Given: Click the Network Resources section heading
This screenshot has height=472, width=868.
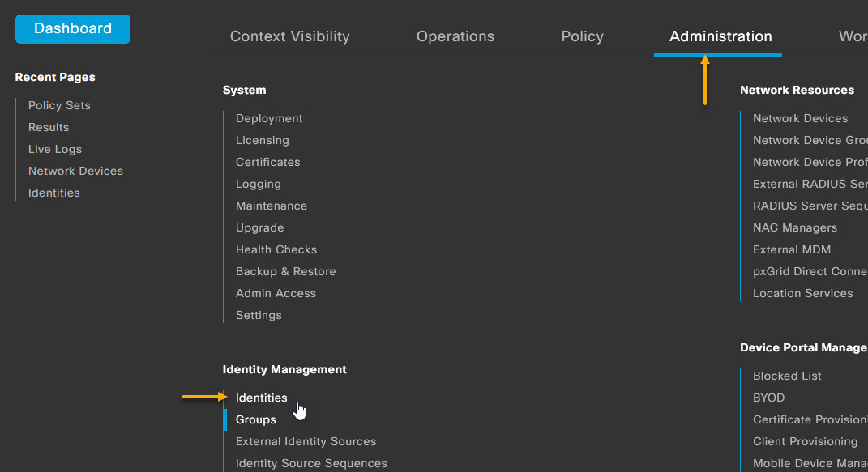Looking at the screenshot, I should (x=797, y=90).
